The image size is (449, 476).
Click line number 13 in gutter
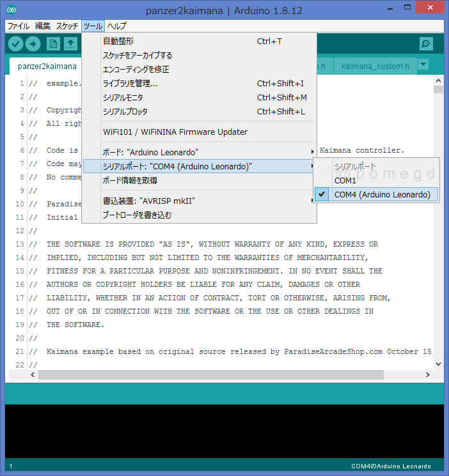(x=19, y=244)
